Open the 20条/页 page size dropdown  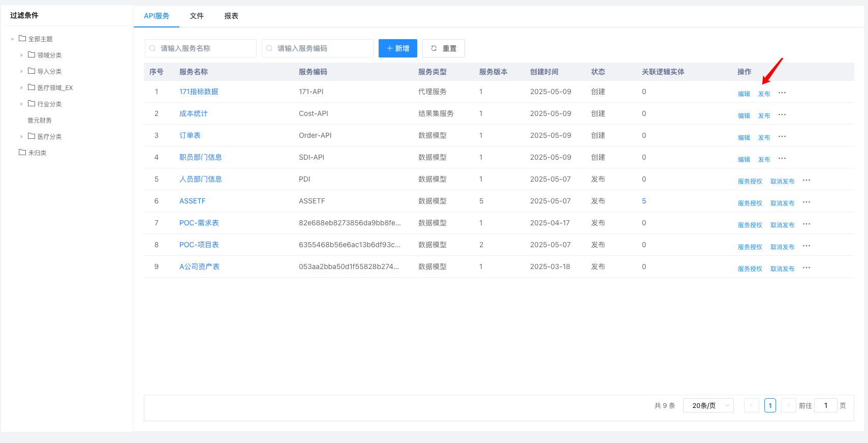pyautogui.click(x=708, y=405)
